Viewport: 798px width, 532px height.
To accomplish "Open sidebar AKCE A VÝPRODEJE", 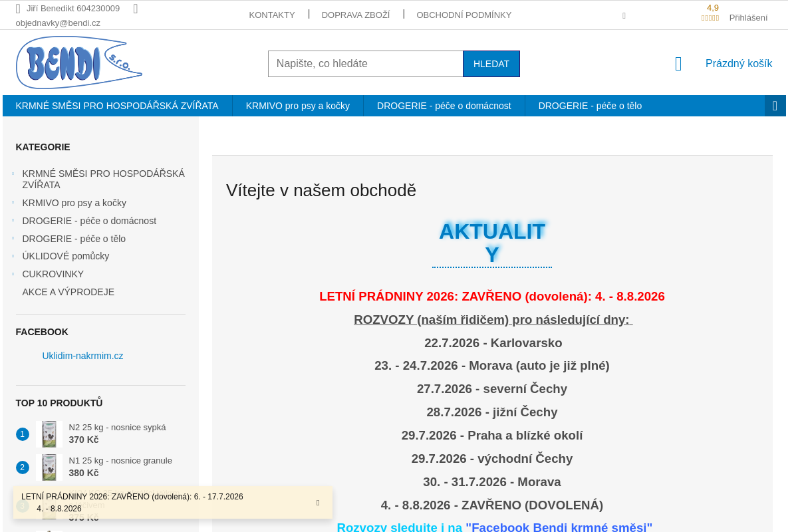I will click(68, 292).
